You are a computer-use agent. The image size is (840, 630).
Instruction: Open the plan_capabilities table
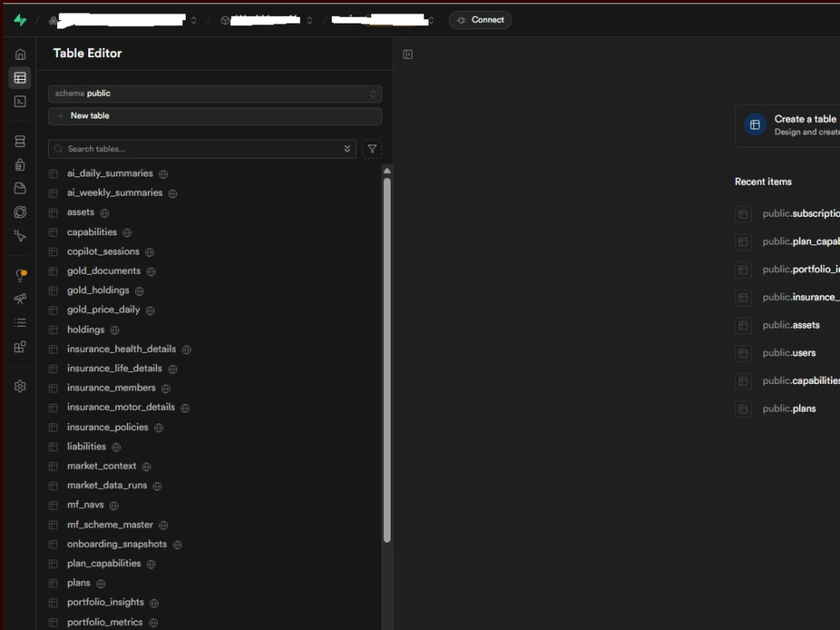[x=104, y=564]
